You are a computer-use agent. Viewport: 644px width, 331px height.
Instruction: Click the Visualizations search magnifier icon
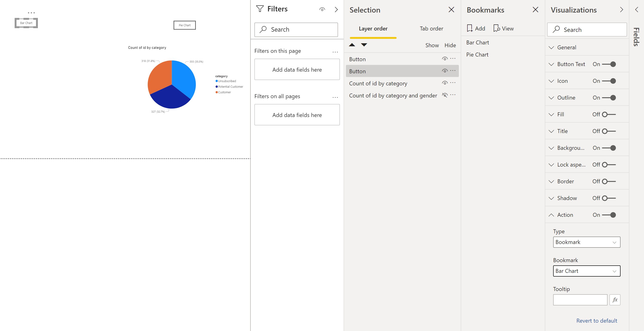pyautogui.click(x=556, y=29)
